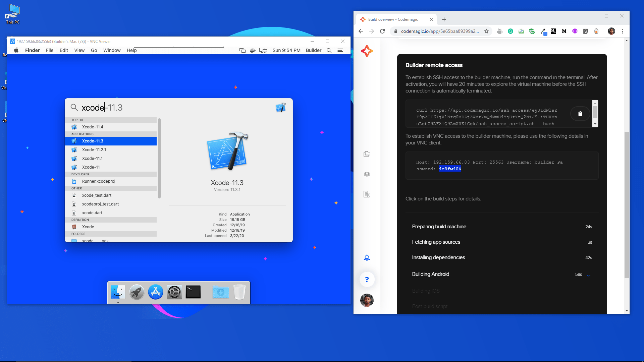The height and width of the screenshot is (362, 644).
Task: Click the Builder user menu
Action: click(314, 50)
